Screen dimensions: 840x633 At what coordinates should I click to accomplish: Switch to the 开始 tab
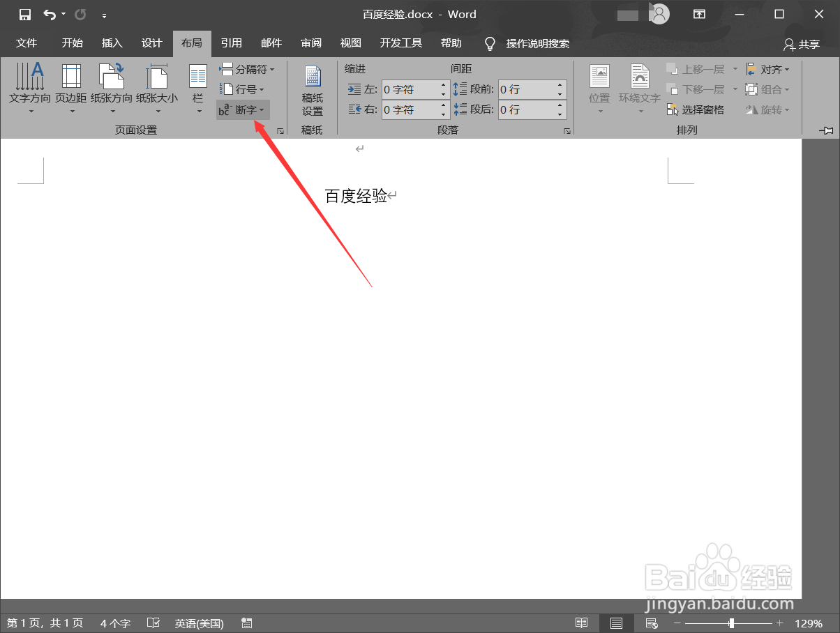point(72,43)
